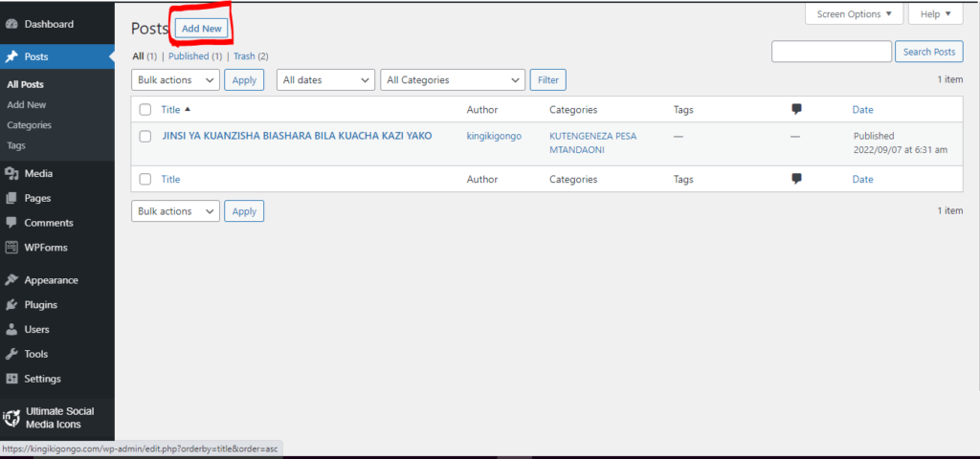Screen dimensions: 980x459
Task: Click the Tools wrench icon
Action: click(11, 354)
